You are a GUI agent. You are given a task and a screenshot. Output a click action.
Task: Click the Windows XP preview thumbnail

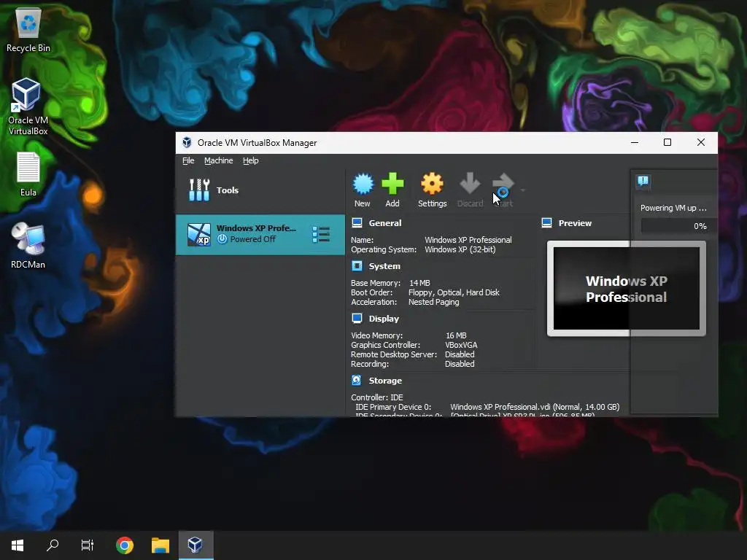pos(627,289)
